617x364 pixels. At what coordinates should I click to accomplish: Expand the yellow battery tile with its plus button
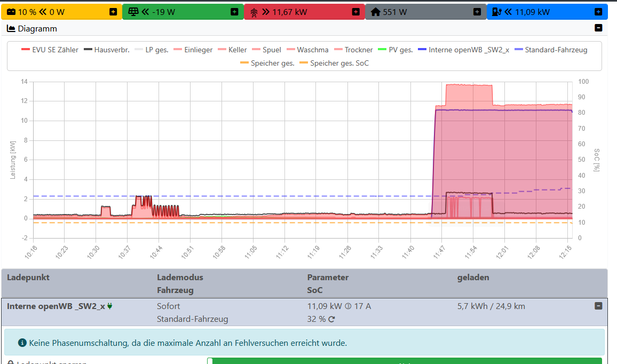point(112,11)
